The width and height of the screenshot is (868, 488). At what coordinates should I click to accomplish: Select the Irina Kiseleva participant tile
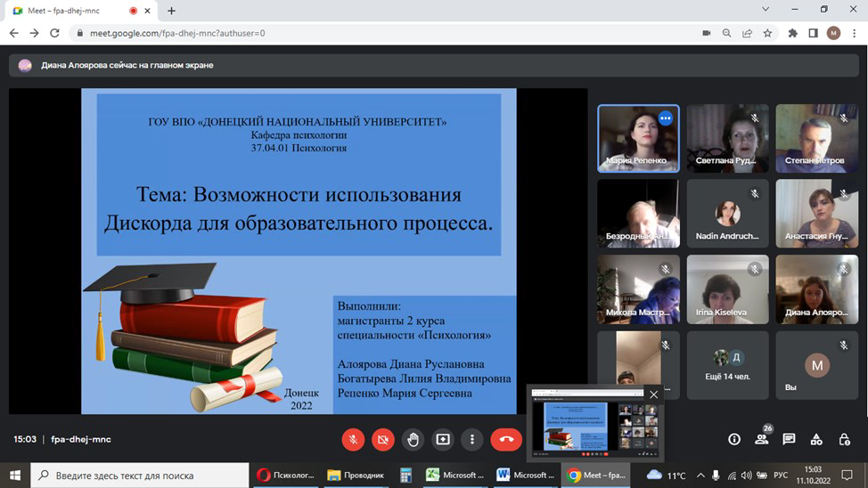tap(727, 289)
